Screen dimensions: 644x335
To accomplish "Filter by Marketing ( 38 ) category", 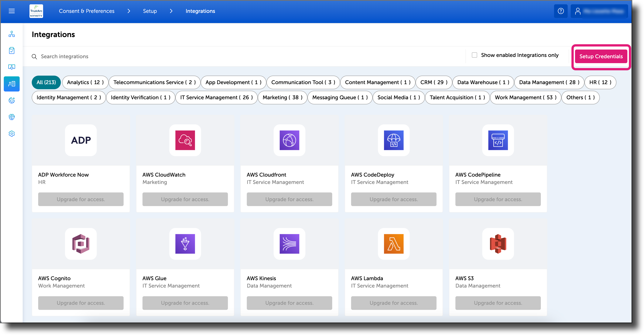I will 282,97.
